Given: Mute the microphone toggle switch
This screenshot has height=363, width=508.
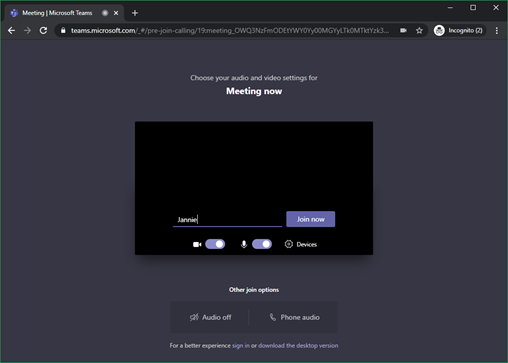Looking at the screenshot, I should tap(262, 244).
